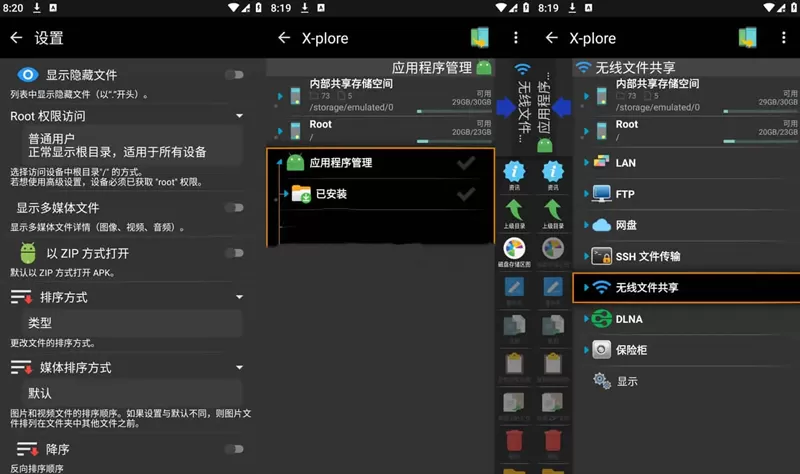This screenshot has height=474, width=800.
Task: Tap sort icon beside 排序方式
Action: pyautogui.click(x=21, y=297)
